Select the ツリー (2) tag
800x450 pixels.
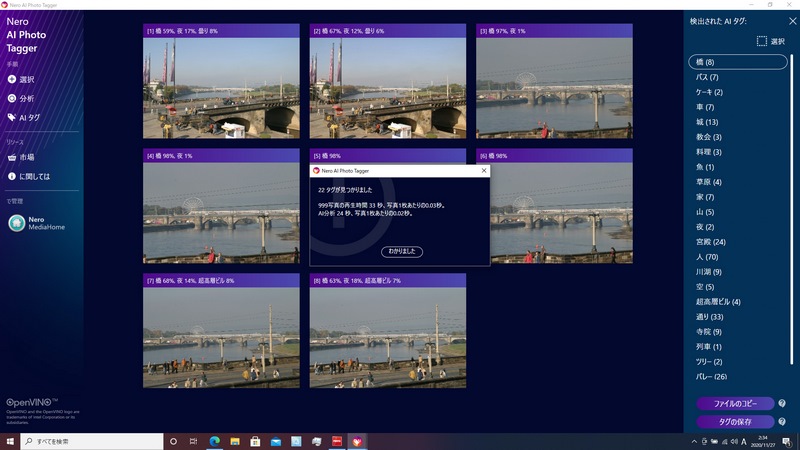(x=709, y=361)
